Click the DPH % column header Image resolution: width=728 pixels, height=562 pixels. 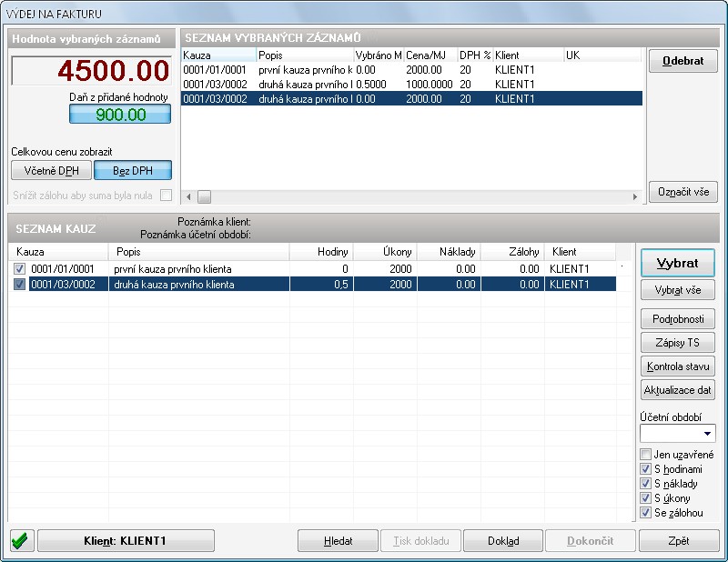click(475, 55)
